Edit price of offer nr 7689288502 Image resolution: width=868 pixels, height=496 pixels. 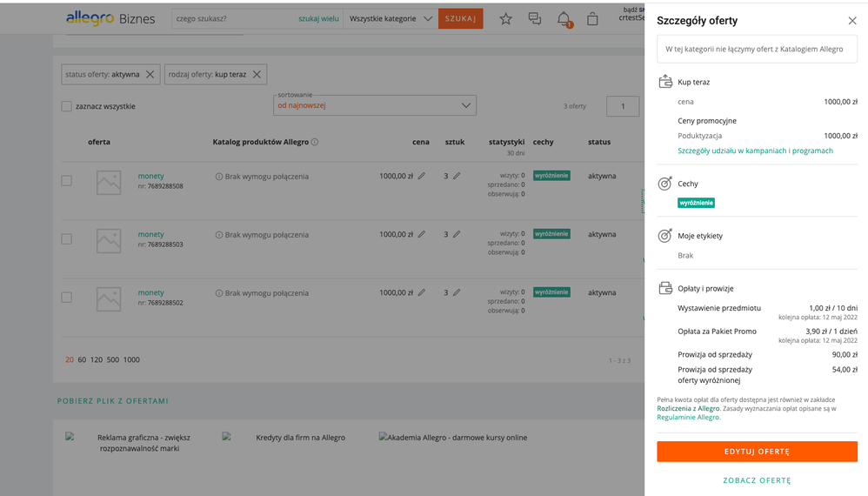[x=422, y=292]
